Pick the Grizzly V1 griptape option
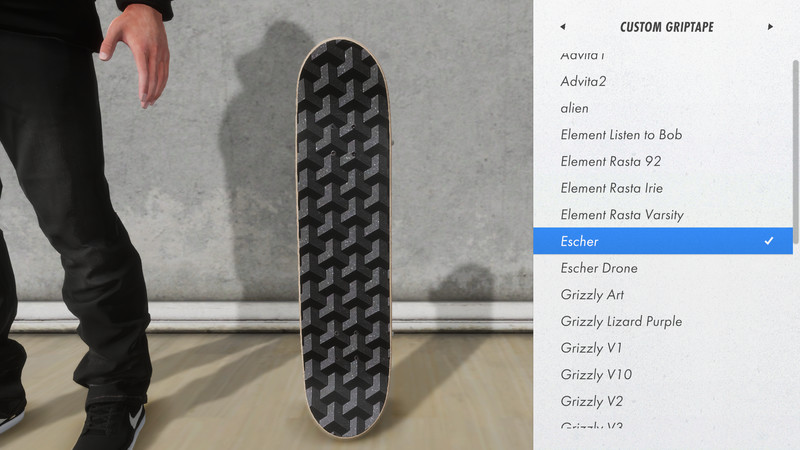 click(x=663, y=348)
